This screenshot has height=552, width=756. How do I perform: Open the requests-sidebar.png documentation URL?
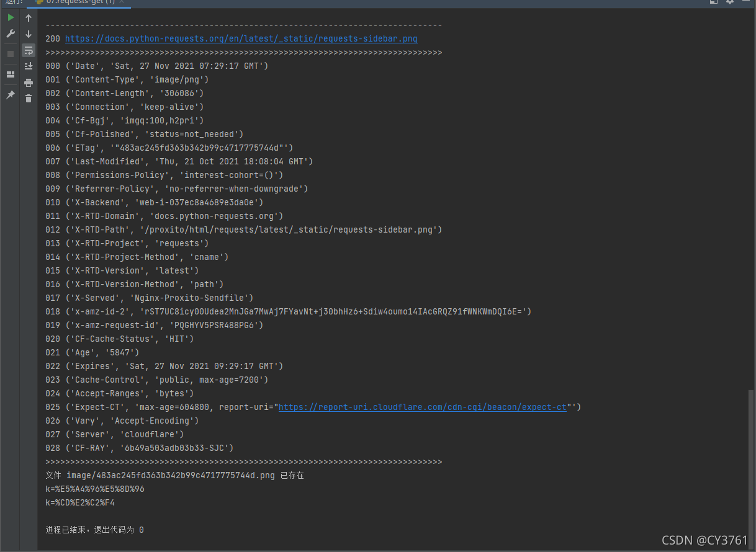(x=241, y=38)
